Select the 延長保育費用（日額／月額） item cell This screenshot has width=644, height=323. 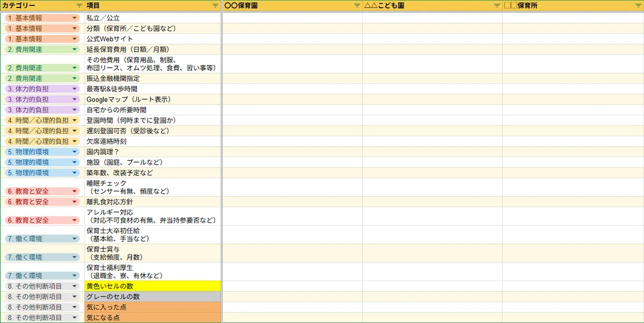pyautogui.click(x=152, y=49)
